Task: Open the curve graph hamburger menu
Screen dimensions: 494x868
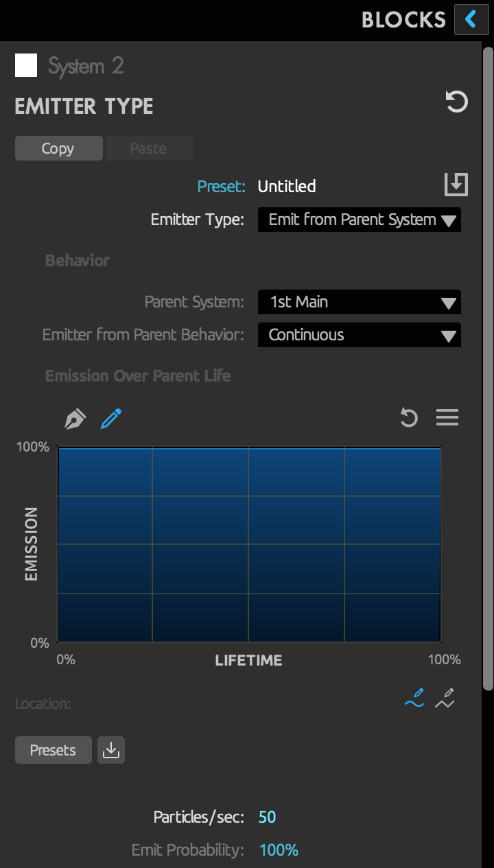Action: pos(447,417)
